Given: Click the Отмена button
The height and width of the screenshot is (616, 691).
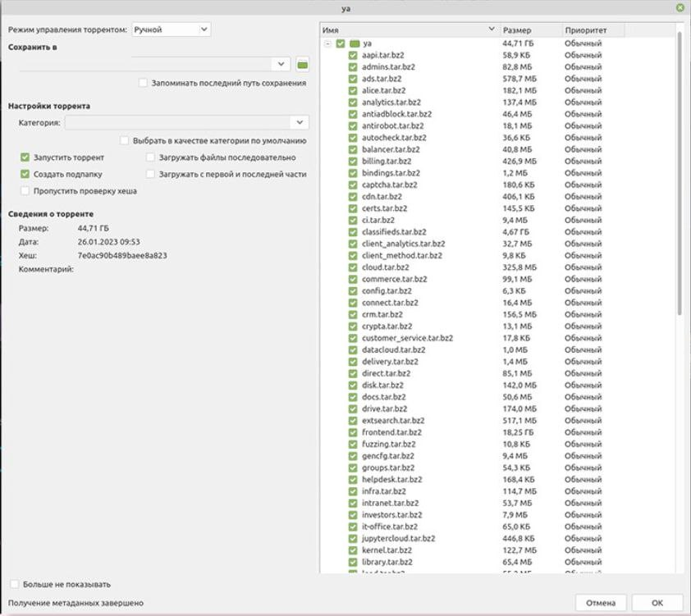Looking at the screenshot, I should coord(601,603).
